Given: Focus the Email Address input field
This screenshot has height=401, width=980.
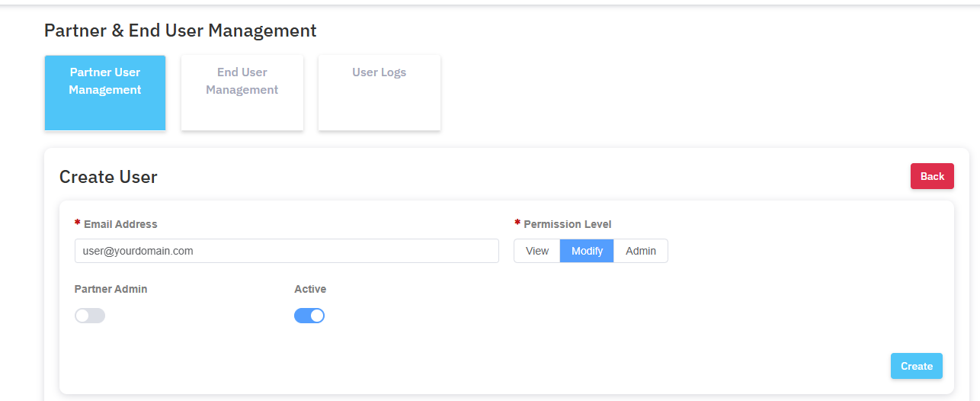Looking at the screenshot, I should tap(287, 251).
